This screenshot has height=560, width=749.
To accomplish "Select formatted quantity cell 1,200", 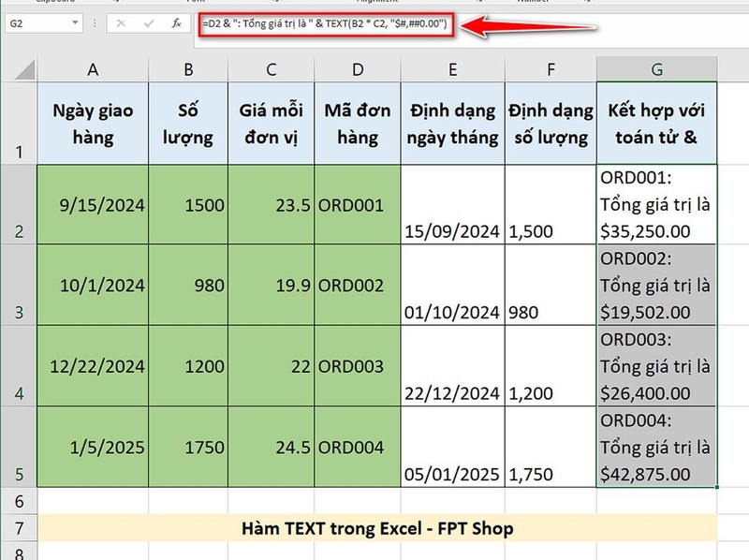I will 551,366.
